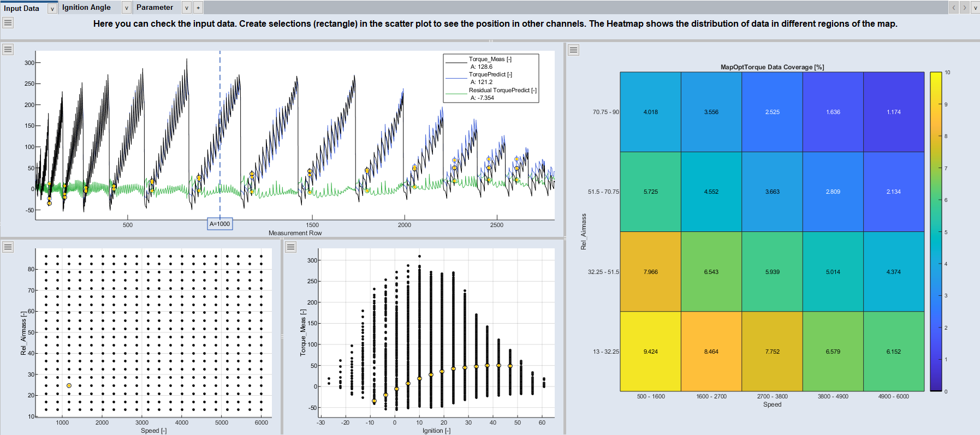Click the A=1000 cursor label
The width and height of the screenshot is (980, 435).
[220, 224]
